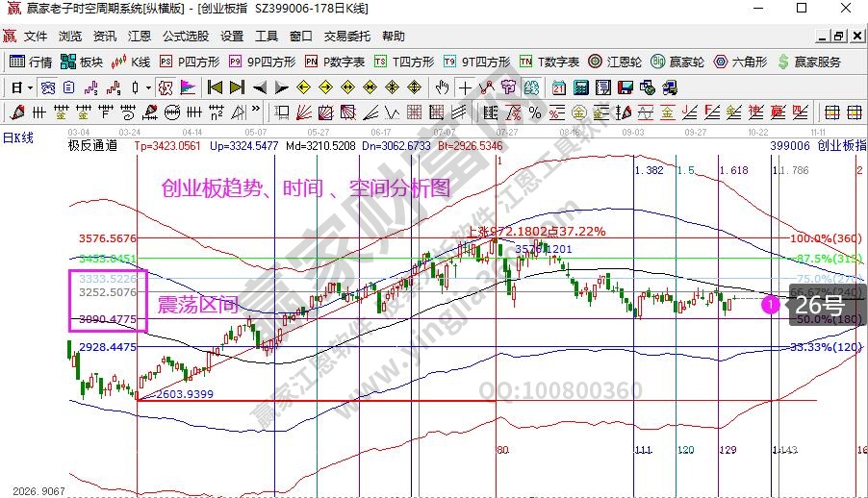
Task: Toggle the crosshair cursor tool
Action: click(x=465, y=87)
